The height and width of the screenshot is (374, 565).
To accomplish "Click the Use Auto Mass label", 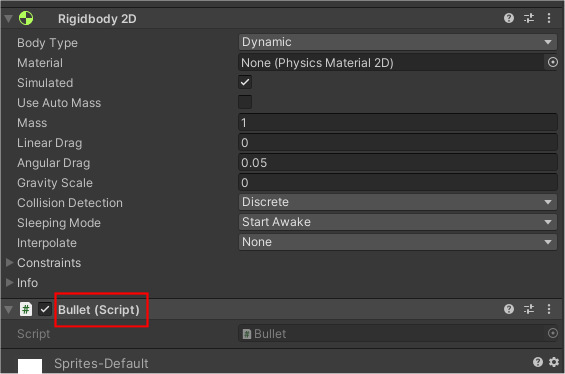I will coord(59,103).
